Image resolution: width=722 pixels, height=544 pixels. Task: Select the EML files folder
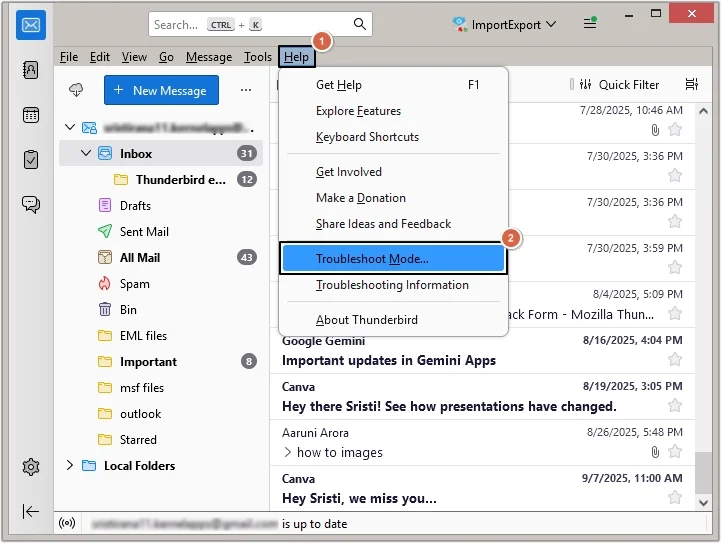160,336
